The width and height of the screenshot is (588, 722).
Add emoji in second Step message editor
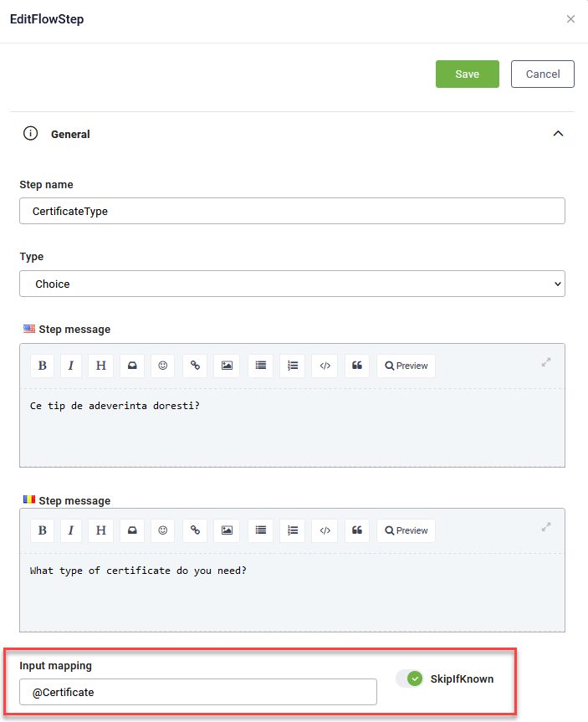(x=163, y=530)
